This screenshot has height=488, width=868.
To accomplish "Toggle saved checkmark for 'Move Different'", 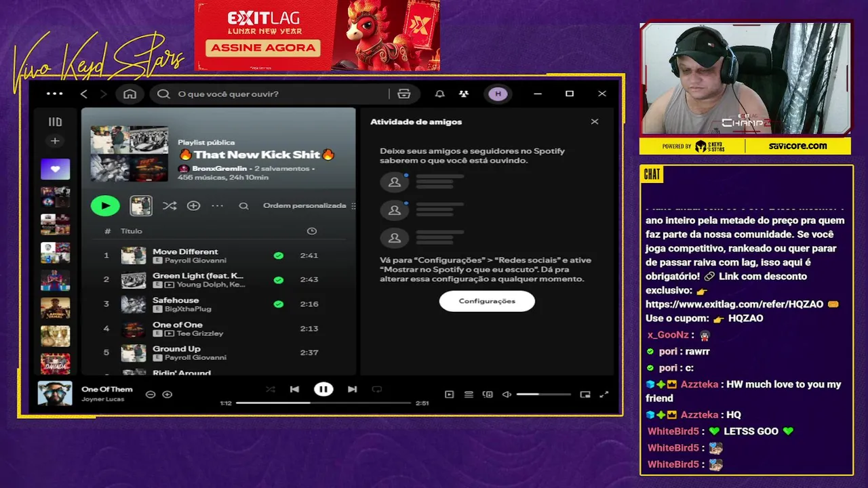I will tap(278, 256).
